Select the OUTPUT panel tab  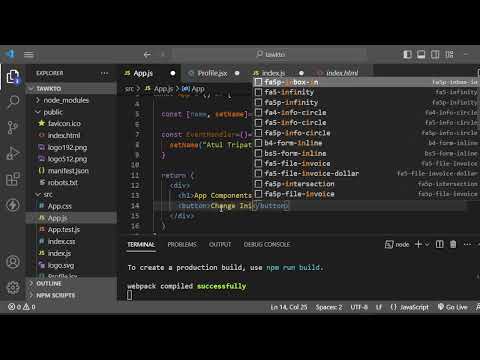[x=220, y=244]
